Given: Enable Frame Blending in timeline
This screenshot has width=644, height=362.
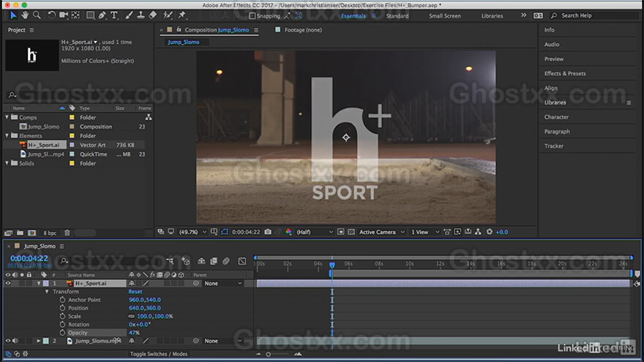Looking at the screenshot, I should click(214, 261).
